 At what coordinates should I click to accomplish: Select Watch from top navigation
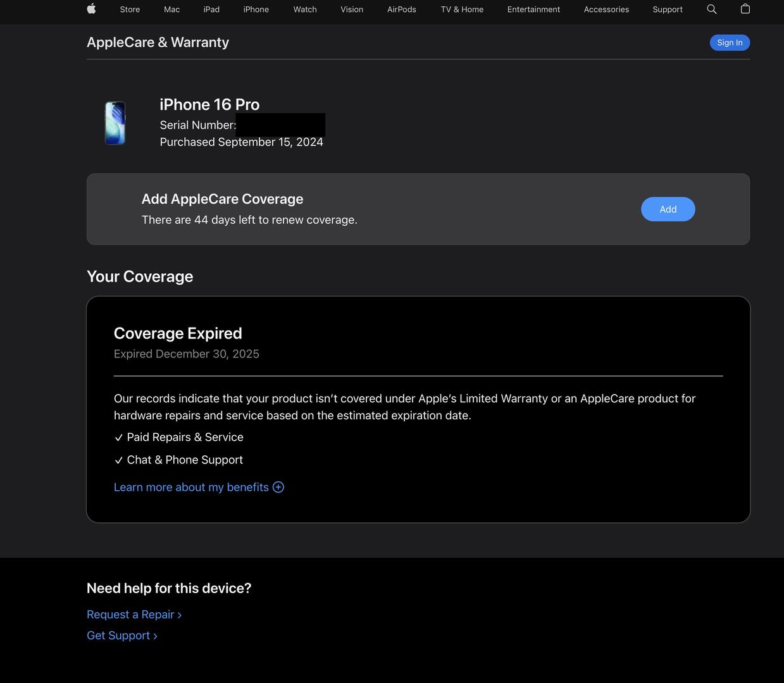click(305, 9)
